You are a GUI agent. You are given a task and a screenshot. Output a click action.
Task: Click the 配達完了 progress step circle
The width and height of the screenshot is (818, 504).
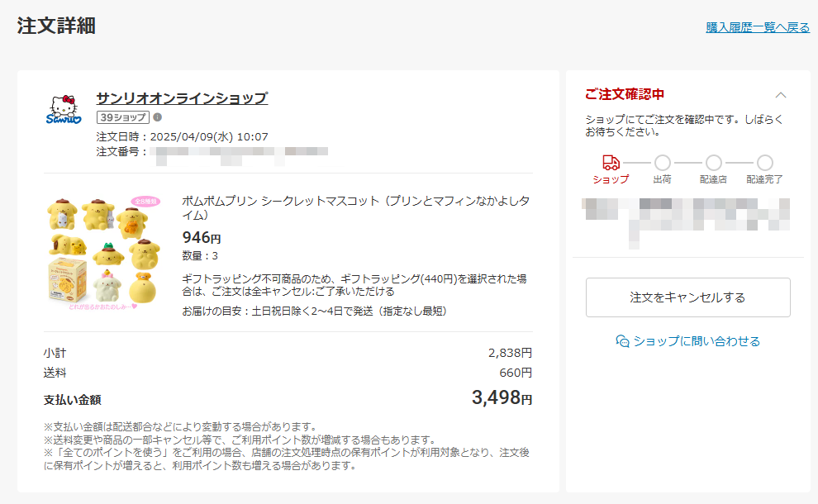(x=765, y=163)
